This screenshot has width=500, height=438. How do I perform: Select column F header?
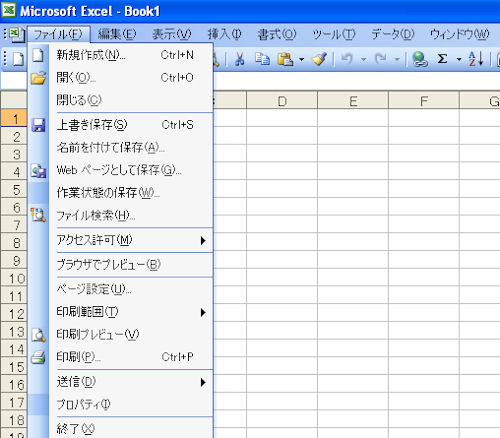424,100
